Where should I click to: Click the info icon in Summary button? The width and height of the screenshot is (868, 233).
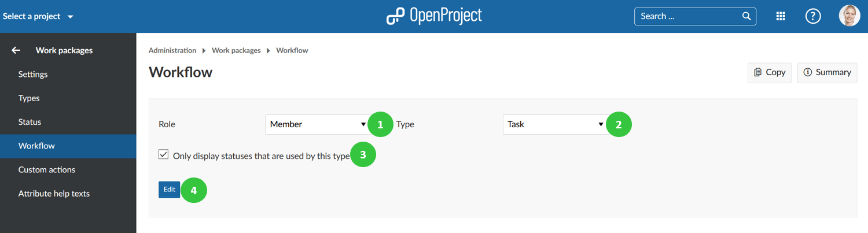pos(808,72)
